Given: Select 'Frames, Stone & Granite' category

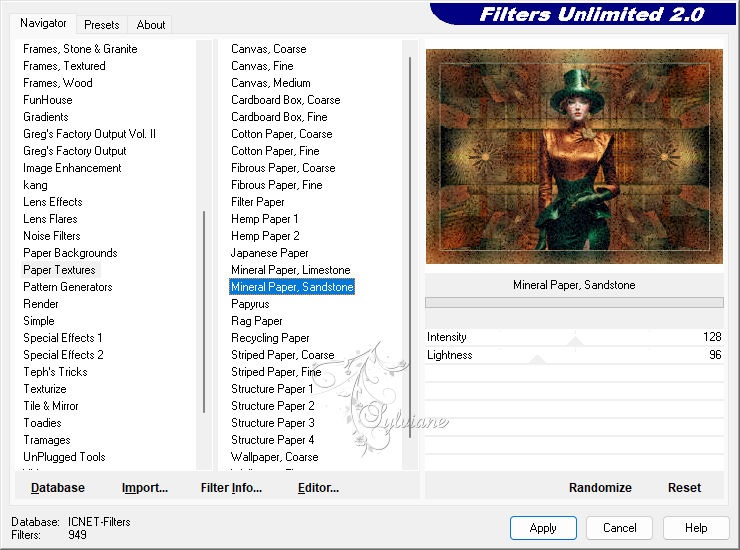Looking at the screenshot, I should 80,49.
